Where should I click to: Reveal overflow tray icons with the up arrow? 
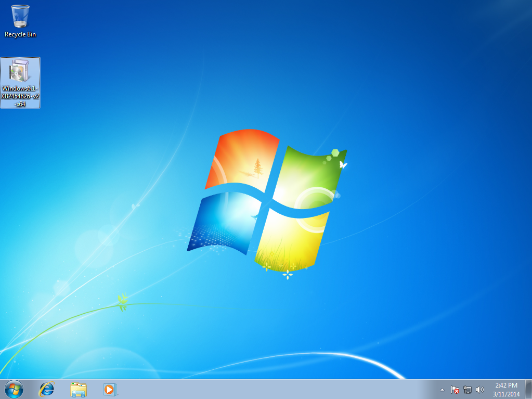click(442, 389)
